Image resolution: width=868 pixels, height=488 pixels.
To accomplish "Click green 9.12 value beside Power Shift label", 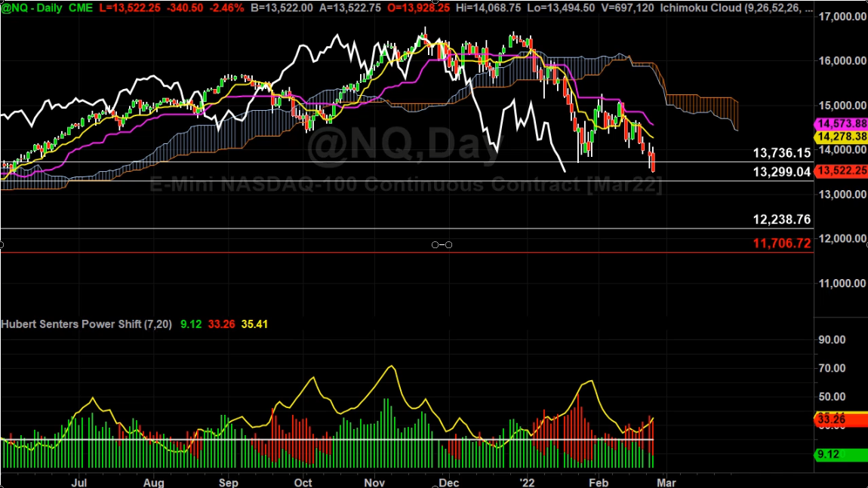I will (191, 324).
